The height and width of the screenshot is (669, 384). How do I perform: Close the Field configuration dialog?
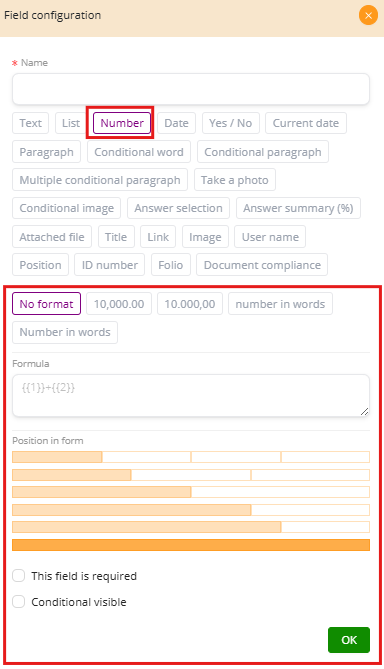point(368,16)
